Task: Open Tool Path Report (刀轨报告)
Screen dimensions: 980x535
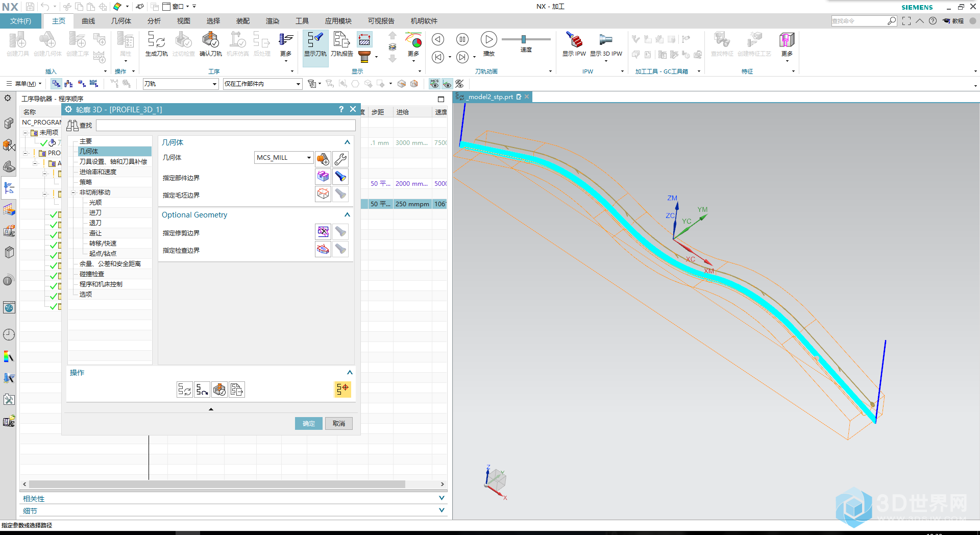Action: (x=341, y=44)
